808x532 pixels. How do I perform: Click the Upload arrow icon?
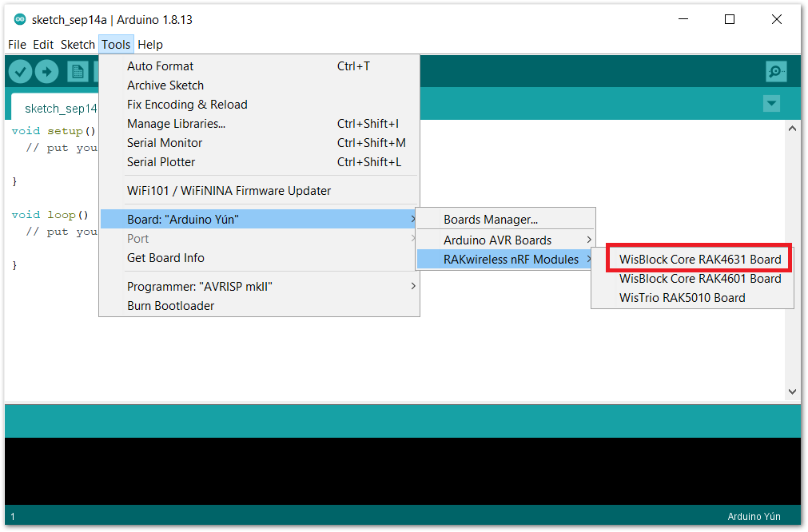pos(47,72)
